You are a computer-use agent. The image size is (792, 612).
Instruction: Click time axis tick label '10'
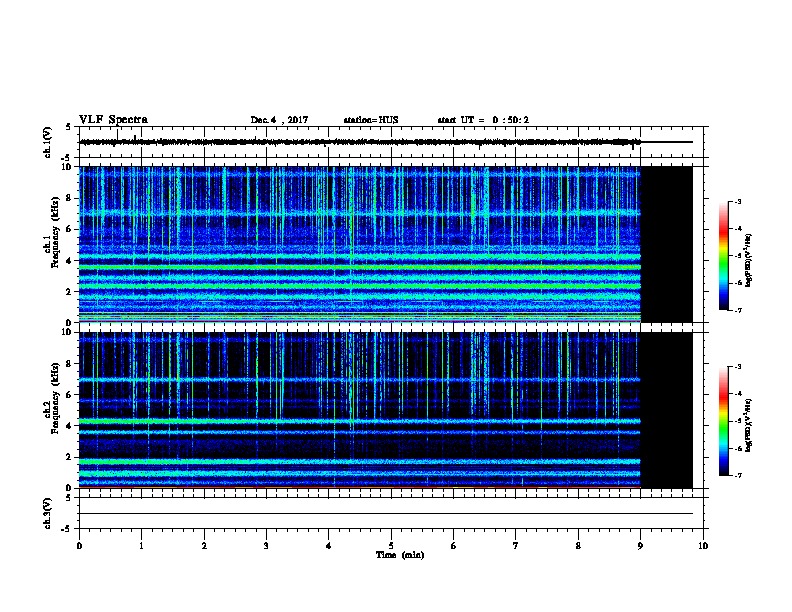coord(703,546)
